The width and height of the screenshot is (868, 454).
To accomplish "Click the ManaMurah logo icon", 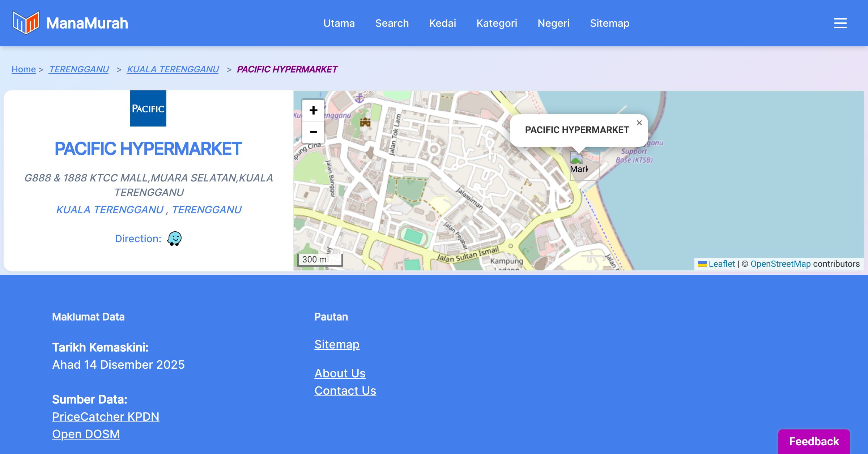I will pyautogui.click(x=26, y=23).
